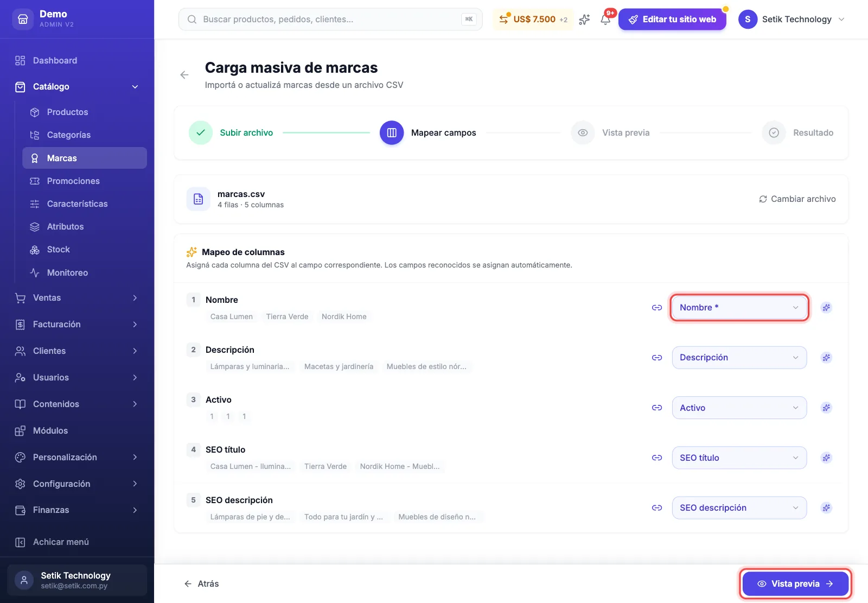Click the Mapear campos step icon

pos(392,133)
